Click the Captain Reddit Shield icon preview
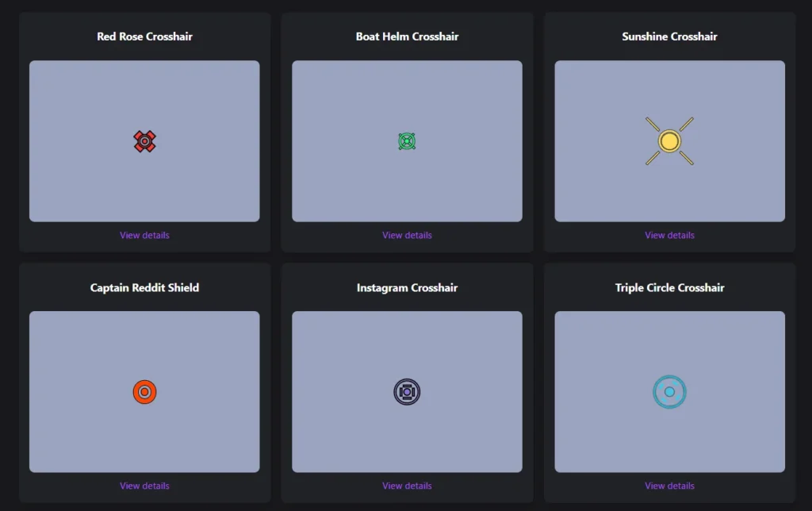The height and width of the screenshot is (511, 812). point(144,391)
